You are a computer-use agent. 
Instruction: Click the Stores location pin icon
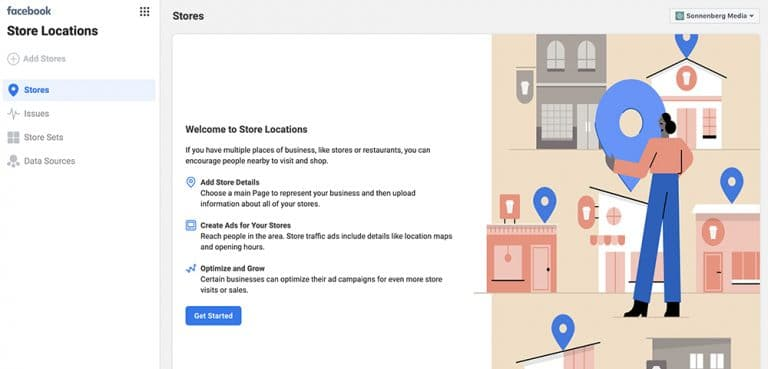pos(13,90)
